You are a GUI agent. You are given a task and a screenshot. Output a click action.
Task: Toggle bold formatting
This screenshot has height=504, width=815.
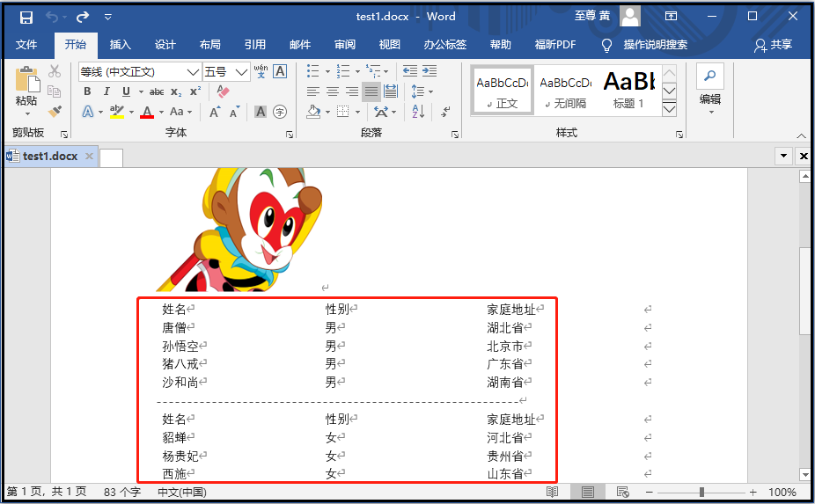tap(87, 91)
